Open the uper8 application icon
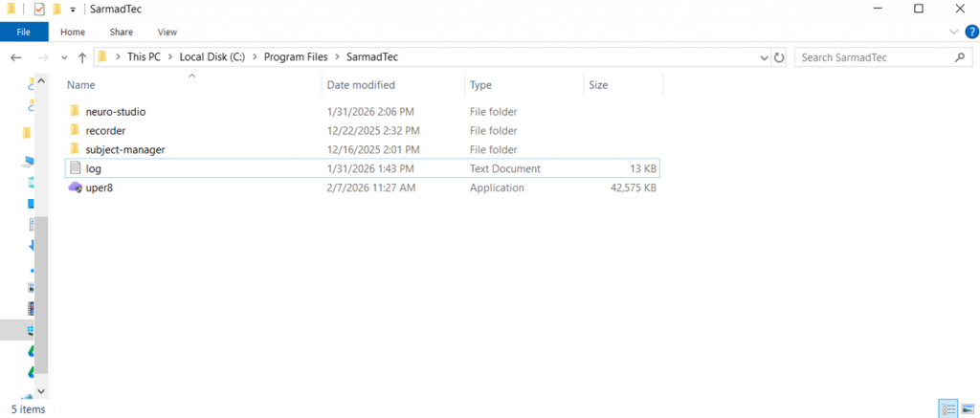 click(x=75, y=187)
